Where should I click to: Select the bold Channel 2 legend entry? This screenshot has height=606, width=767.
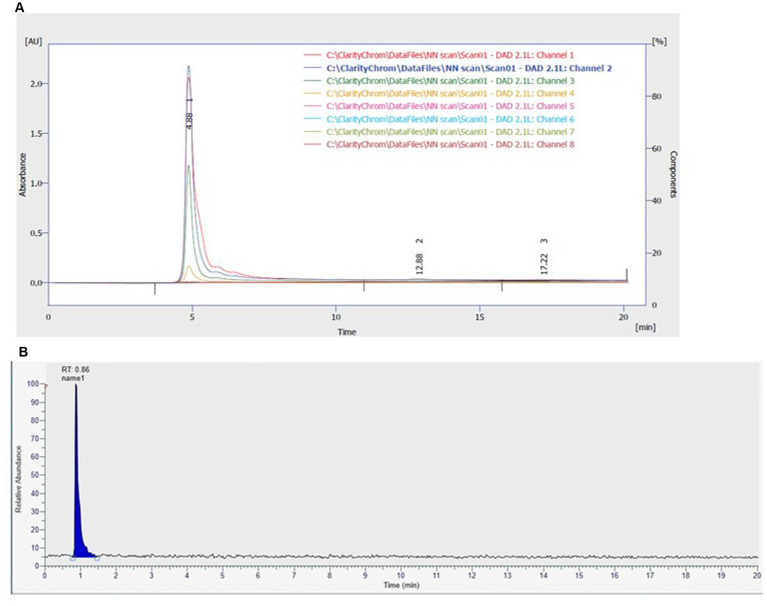[x=458, y=68]
